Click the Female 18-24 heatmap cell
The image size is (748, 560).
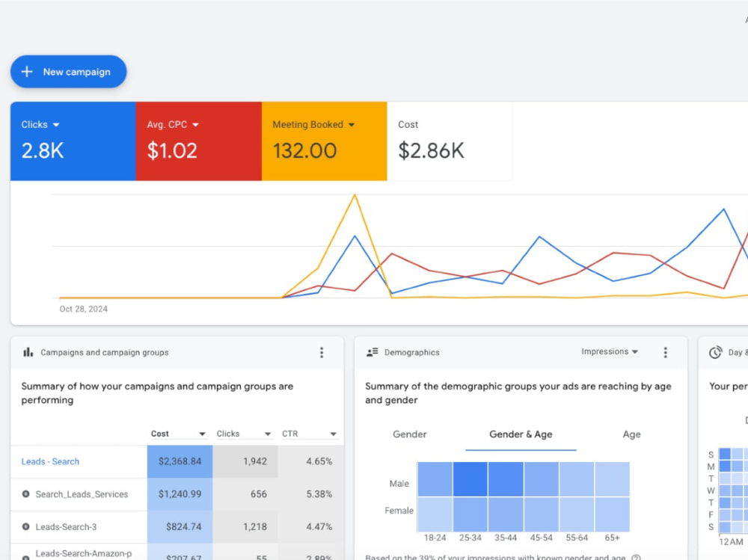click(x=435, y=514)
